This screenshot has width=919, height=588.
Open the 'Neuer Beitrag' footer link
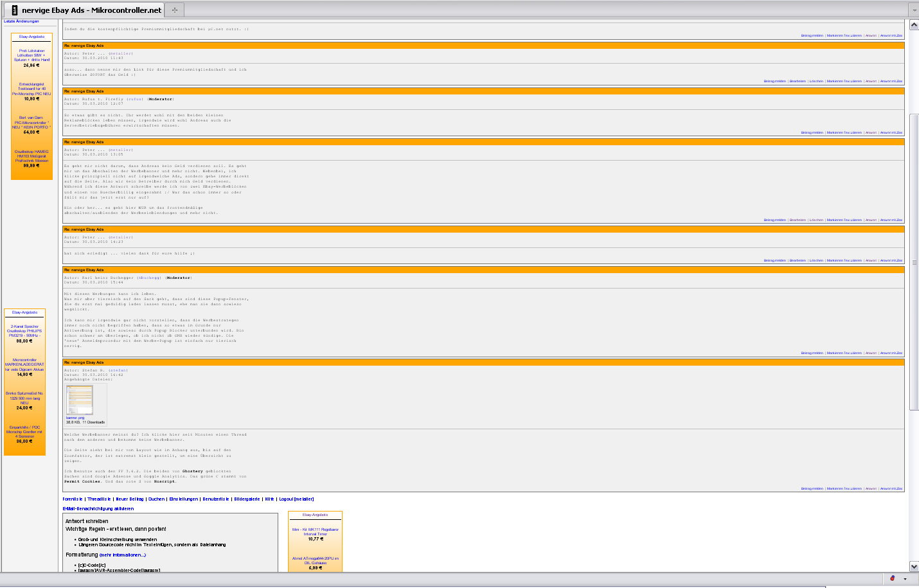pyautogui.click(x=130, y=499)
